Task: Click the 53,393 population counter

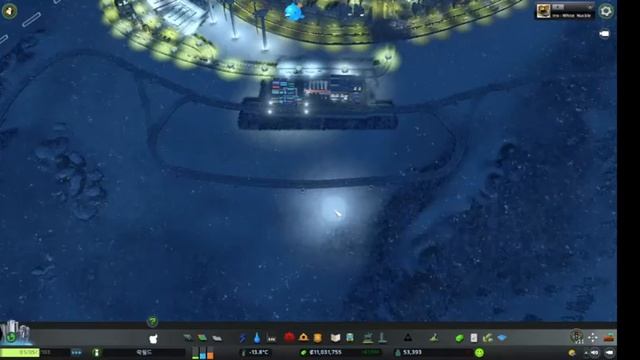Action: click(x=412, y=352)
